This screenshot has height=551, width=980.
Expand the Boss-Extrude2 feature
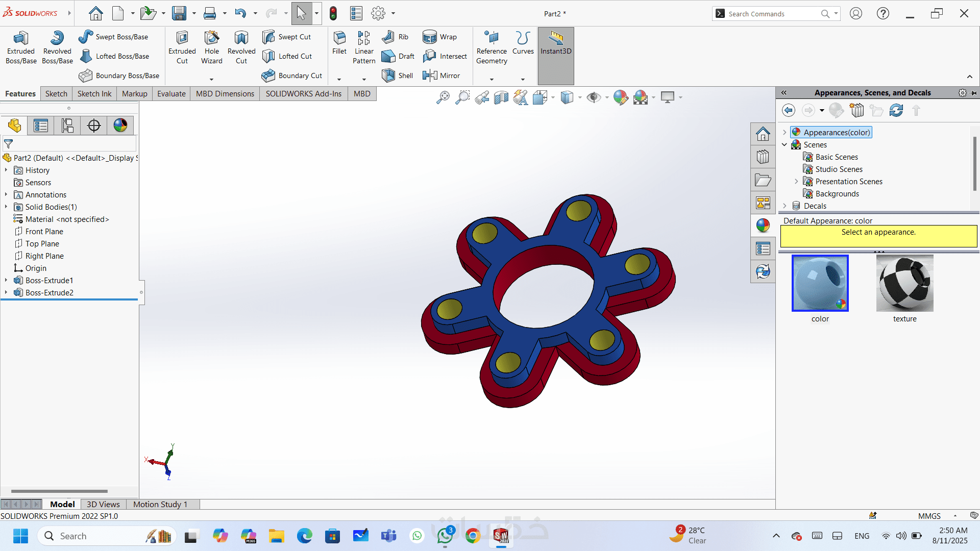pyautogui.click(x=6, y=293)
